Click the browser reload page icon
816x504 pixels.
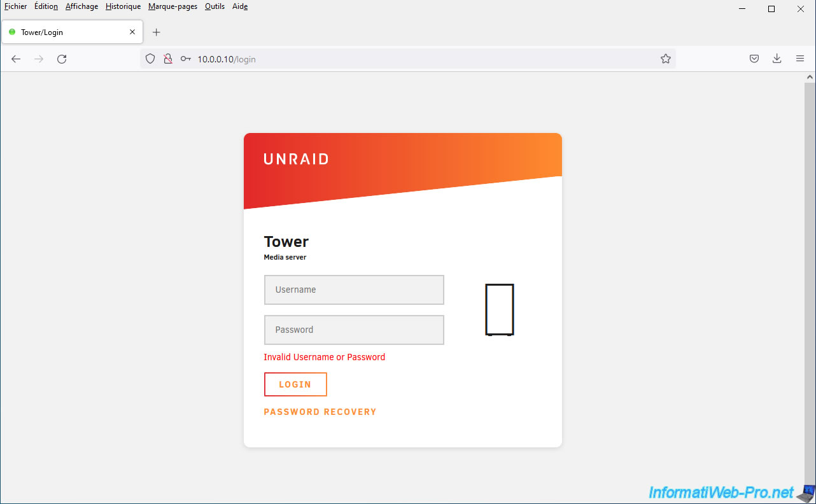[x=62, y=59]
